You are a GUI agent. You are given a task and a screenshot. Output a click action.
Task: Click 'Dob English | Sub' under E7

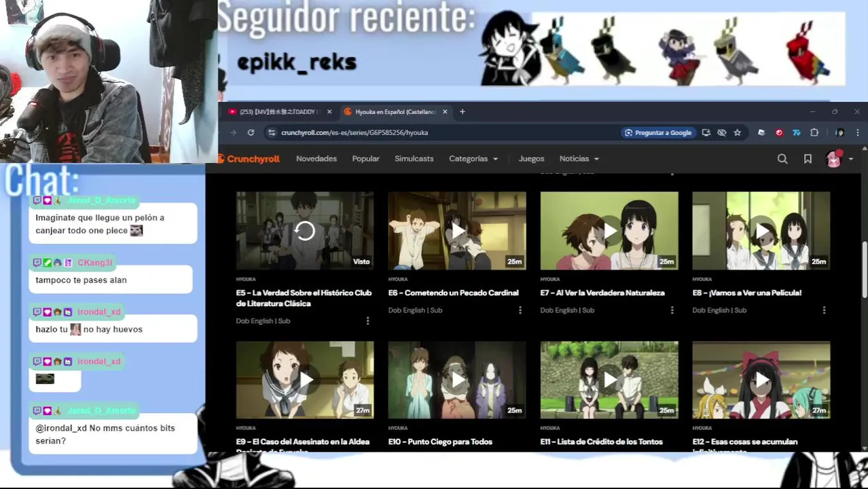point(567,310)
